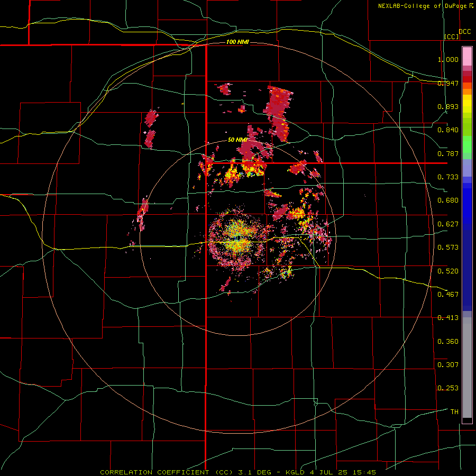Click the 0.627 legend value

pyautogui.click(x=448, y=224)
